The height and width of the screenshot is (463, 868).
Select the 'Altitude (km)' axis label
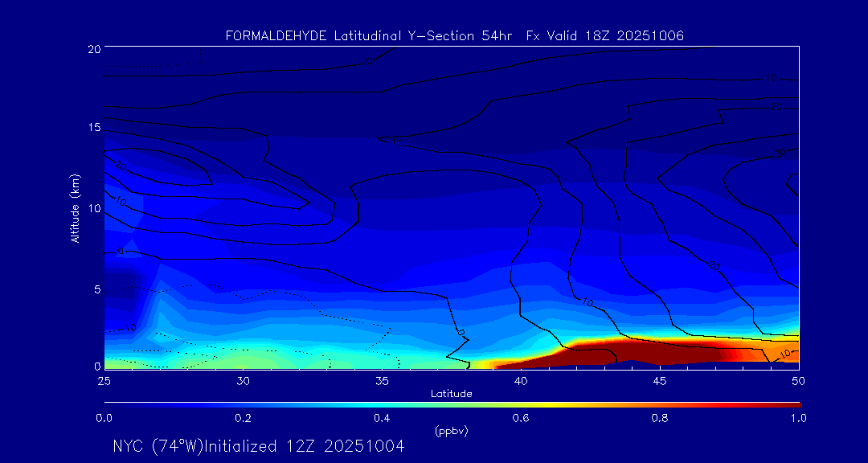pos(76,208)
